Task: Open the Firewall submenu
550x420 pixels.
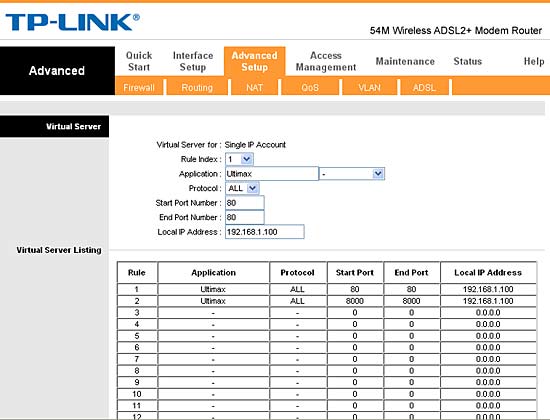Action: tap(139, 87)
